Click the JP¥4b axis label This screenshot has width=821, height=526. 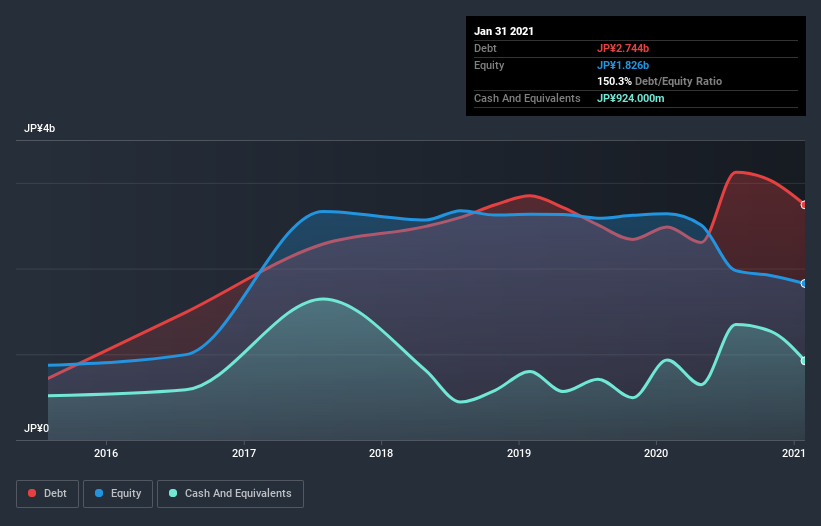pyautogui.click(x=39, y=128)
